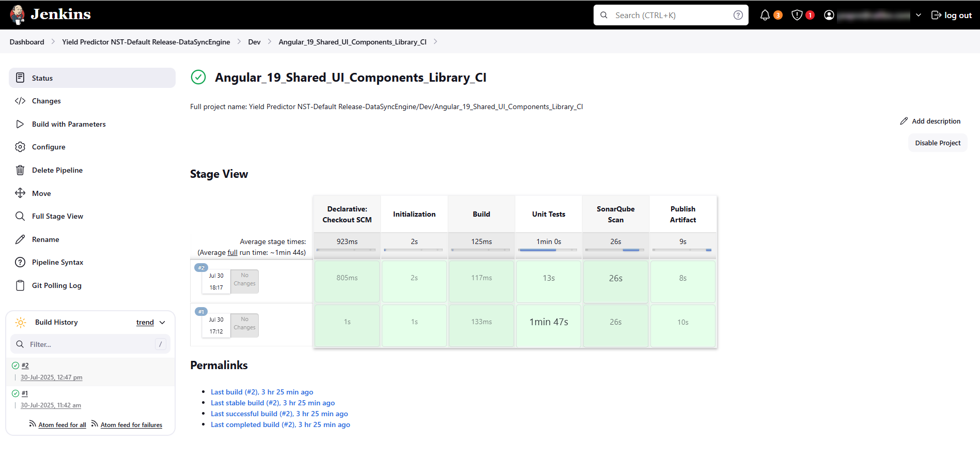Click the Add description pencil icon

[x=904, y=121]
